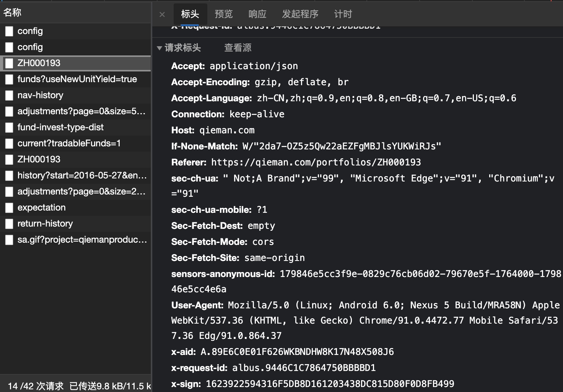Select the second ZH000193 request below current?tradableFunds
Image resolution: width=563 pixels, height=392 pixels.
(x=75, y=159)
